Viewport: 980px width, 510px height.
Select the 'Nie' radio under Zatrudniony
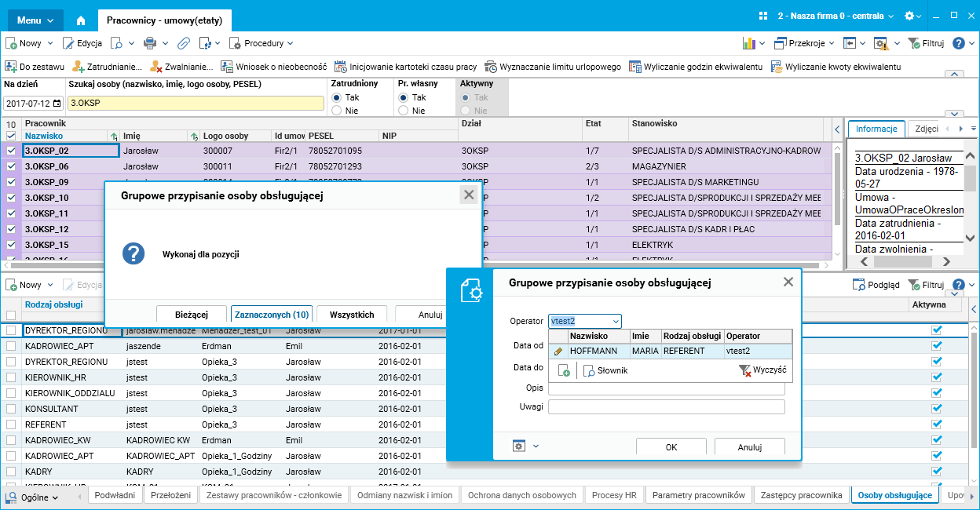point(337,111)
